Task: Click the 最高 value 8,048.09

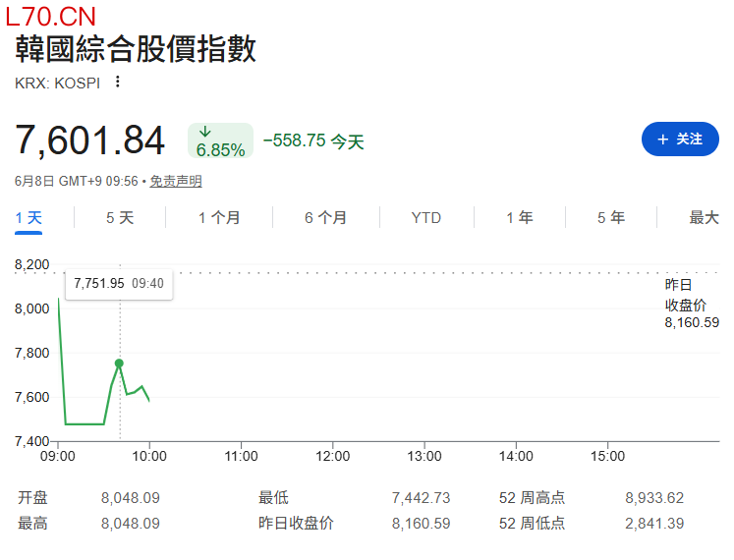Action: (x=131, y=523)
